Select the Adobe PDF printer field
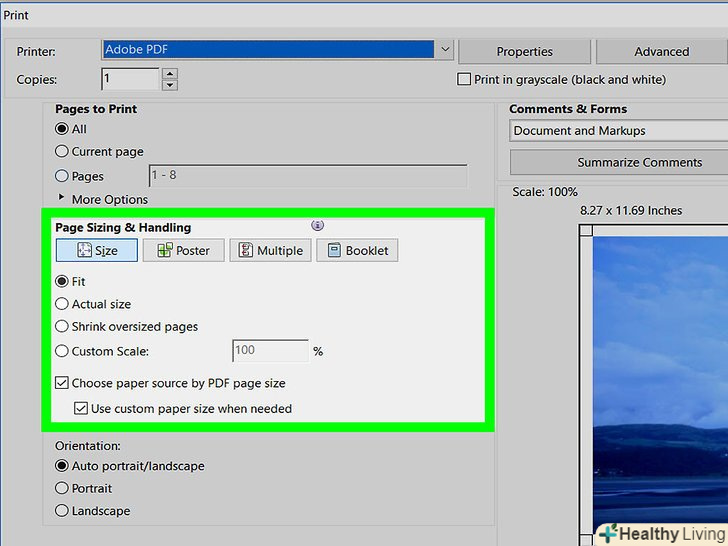Screen dimensions: 728x546 269,50
